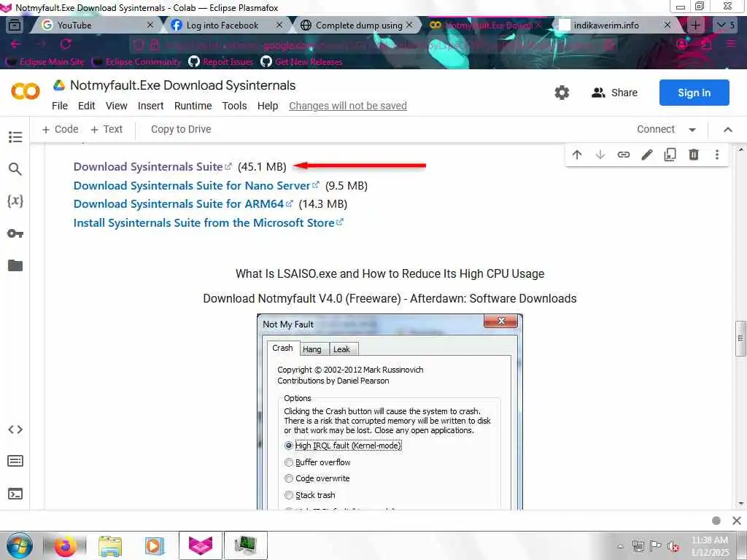The image size is (747, 560).
Task: Click the Share button
Action: coord(614,93)
